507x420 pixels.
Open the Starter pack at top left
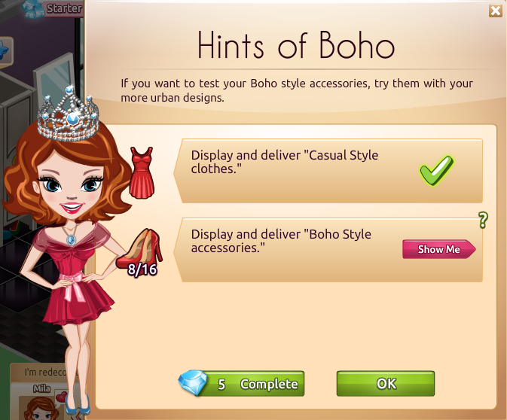(53, 9)
